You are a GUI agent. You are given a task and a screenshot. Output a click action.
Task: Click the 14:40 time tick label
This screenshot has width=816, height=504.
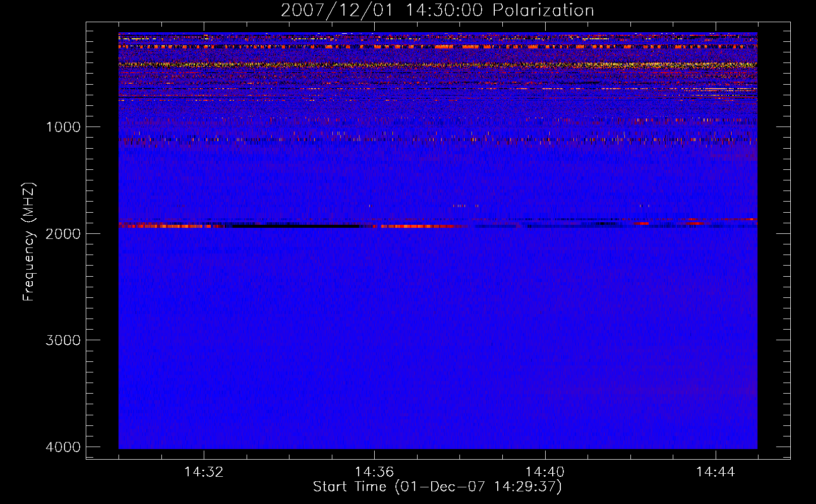[x=545, y=472]
